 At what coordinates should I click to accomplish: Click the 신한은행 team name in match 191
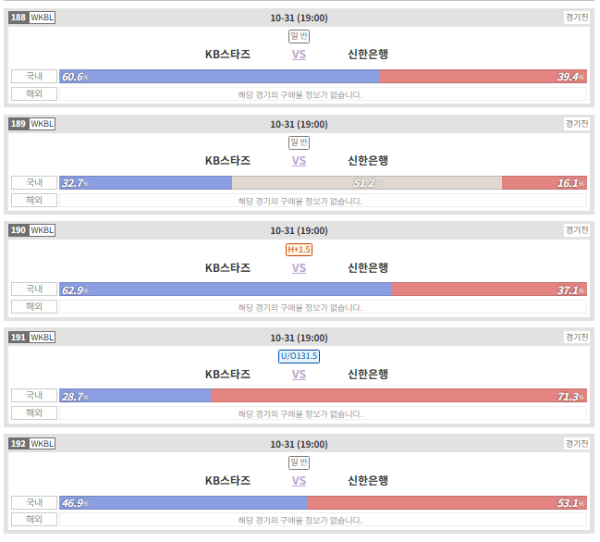368,374
